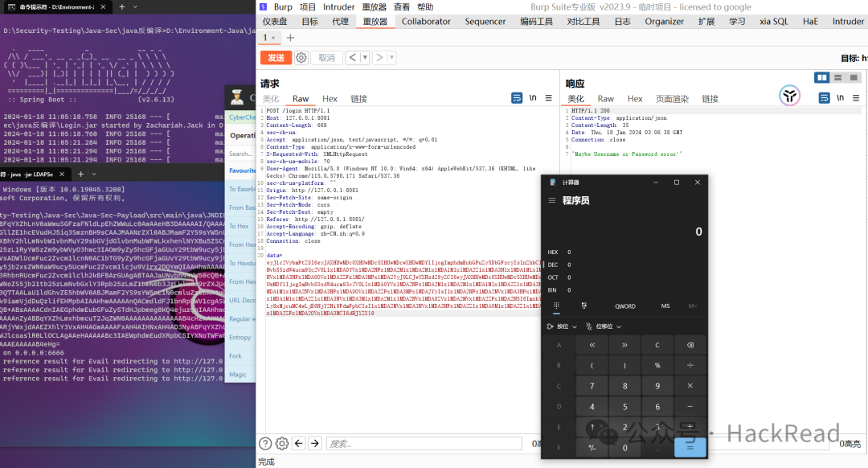Image resolution: width=868 pixels, height=468 pixels.
Task: Switch to the Collaborator tab
Action: pos(426,22)
